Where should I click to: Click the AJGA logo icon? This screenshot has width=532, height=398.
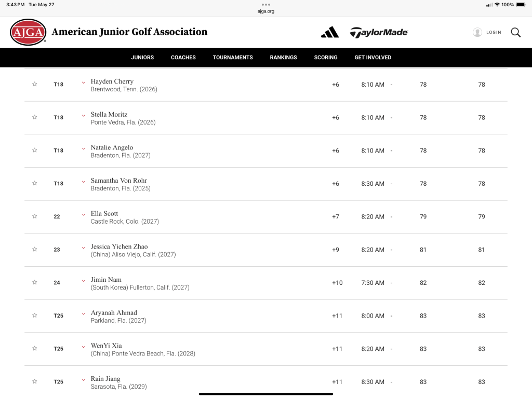[x=28, y=32]
